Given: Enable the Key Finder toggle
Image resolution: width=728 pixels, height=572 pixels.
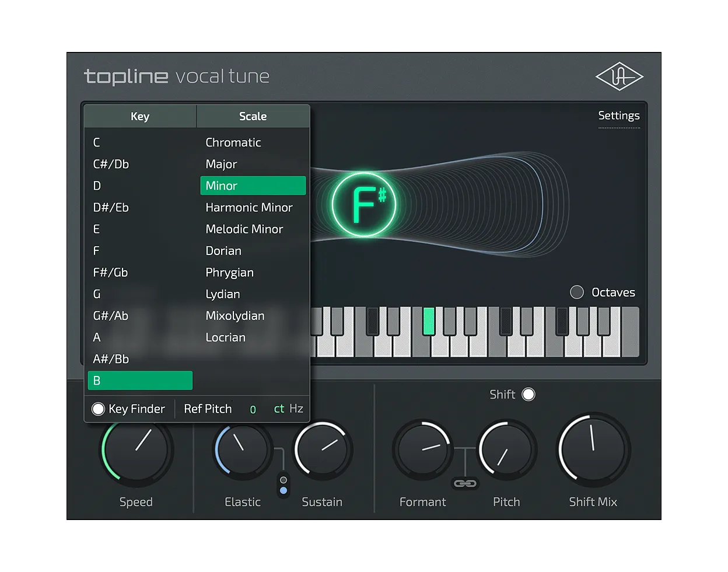Looking at the screenshot, I should (98, 409).
